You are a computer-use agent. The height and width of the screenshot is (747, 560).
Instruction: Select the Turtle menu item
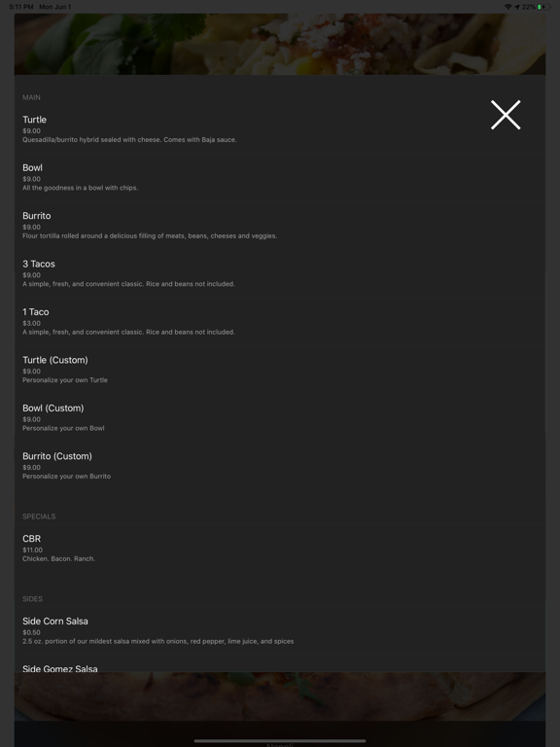[x=280, y=129]
